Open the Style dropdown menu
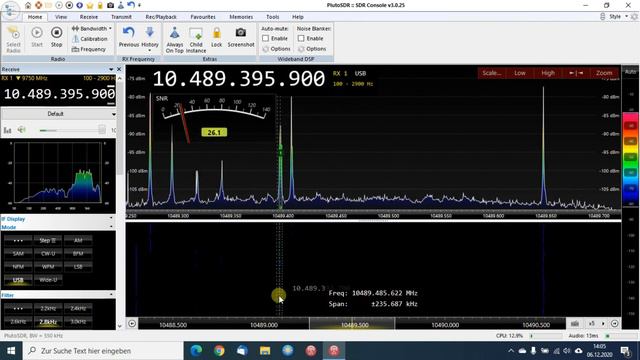Image resolution: width=640 pixels, height=360 pixels. coord(618,17)
